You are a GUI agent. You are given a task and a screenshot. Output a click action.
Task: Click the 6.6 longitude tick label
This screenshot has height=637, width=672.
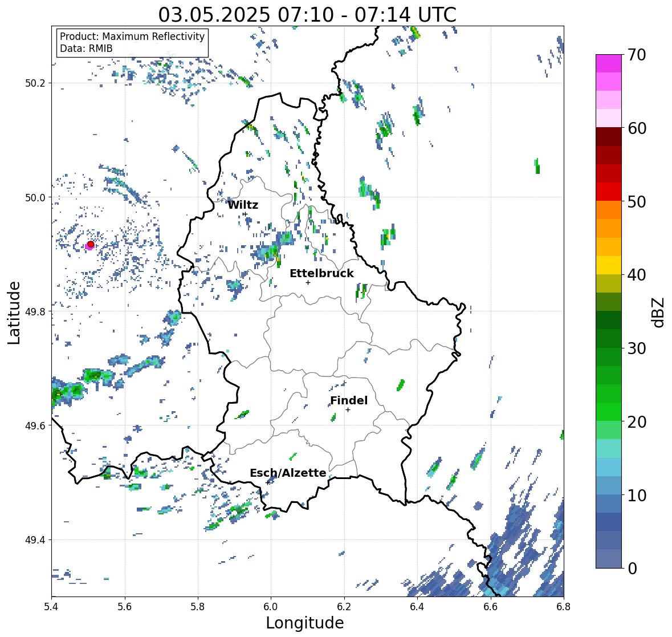click(x=491, y=607)
